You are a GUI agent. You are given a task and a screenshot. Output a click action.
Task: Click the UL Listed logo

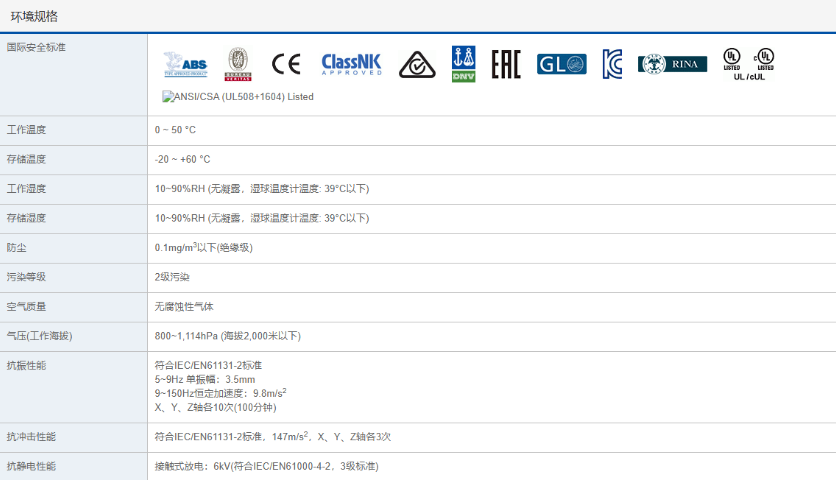click(x=732, y=59)
